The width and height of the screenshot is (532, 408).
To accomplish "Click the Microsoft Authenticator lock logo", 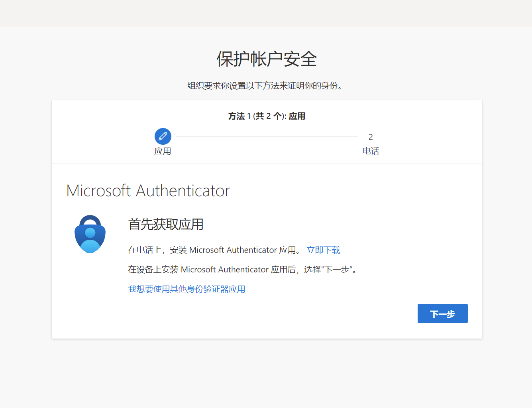I will [90, 234].
